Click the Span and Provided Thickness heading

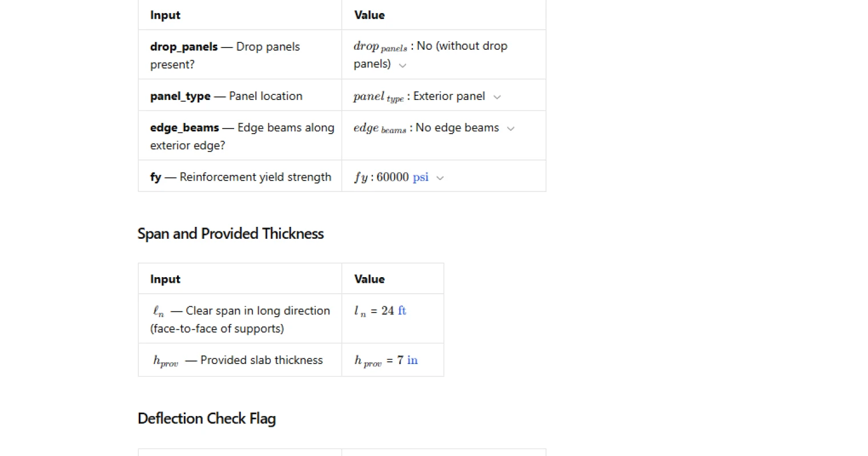pyautogui.click(x=230, y=234)
